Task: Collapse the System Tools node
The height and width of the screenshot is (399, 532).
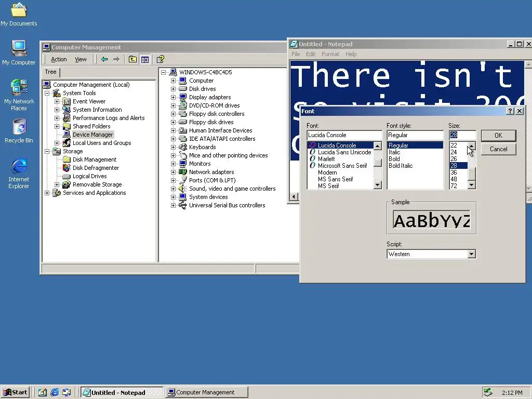Action: point(47,93)
